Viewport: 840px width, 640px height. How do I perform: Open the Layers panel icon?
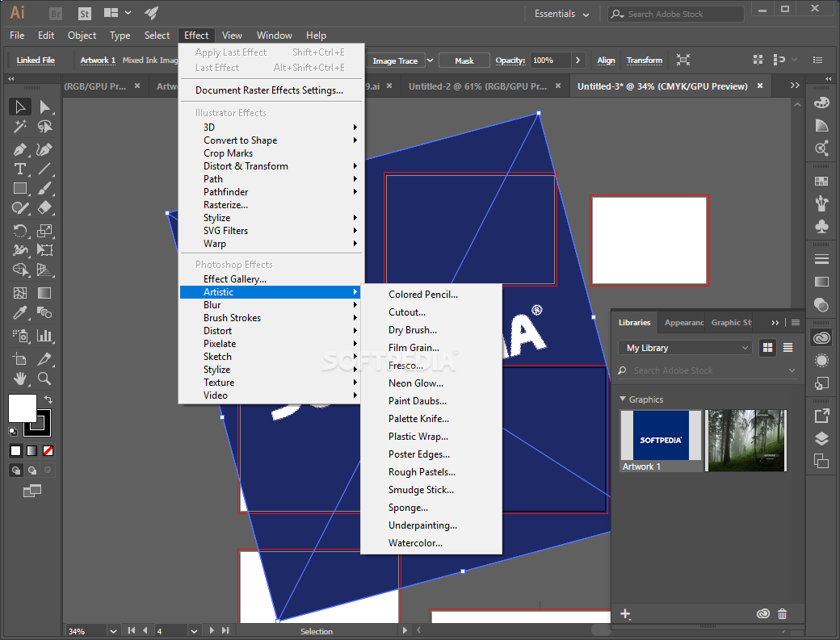coord(821,439)
